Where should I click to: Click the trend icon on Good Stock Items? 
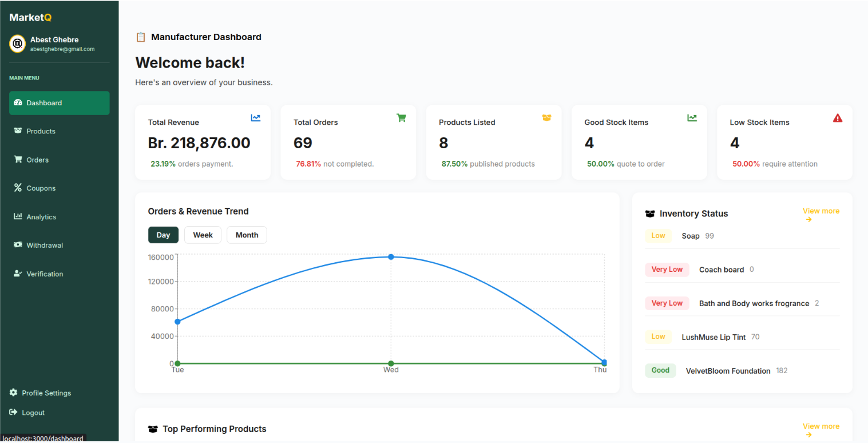692,118
